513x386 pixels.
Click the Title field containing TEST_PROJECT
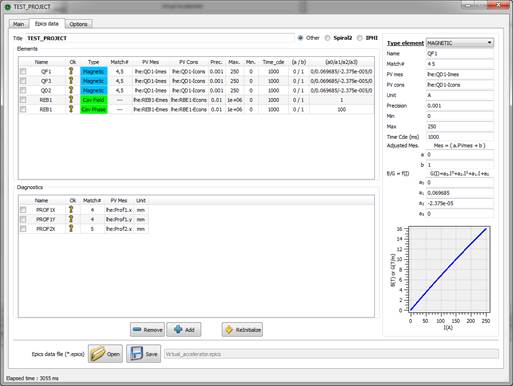click(x=160, y=38)
